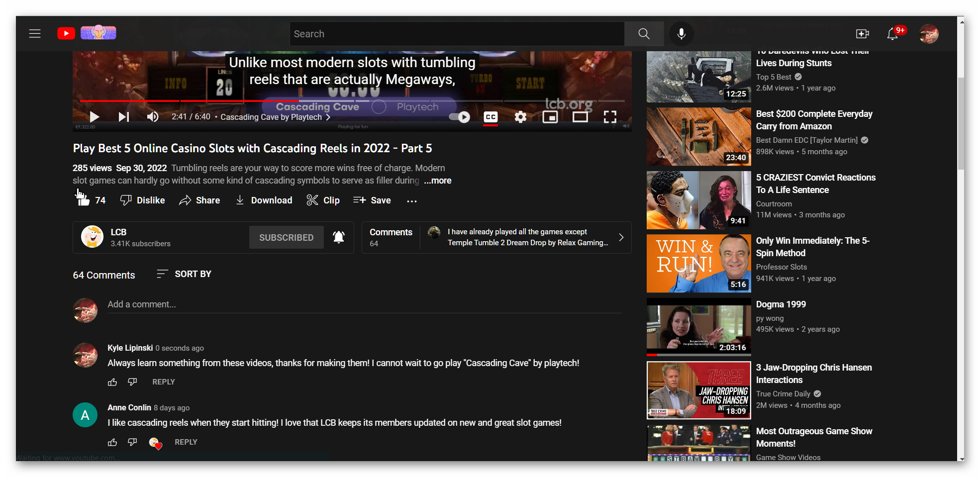Toggle autoplay switch in player

tap(459, 117)
